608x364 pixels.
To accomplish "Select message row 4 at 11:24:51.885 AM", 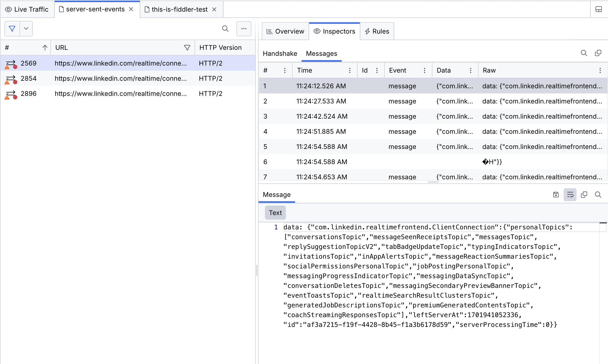I will [433, 131].
